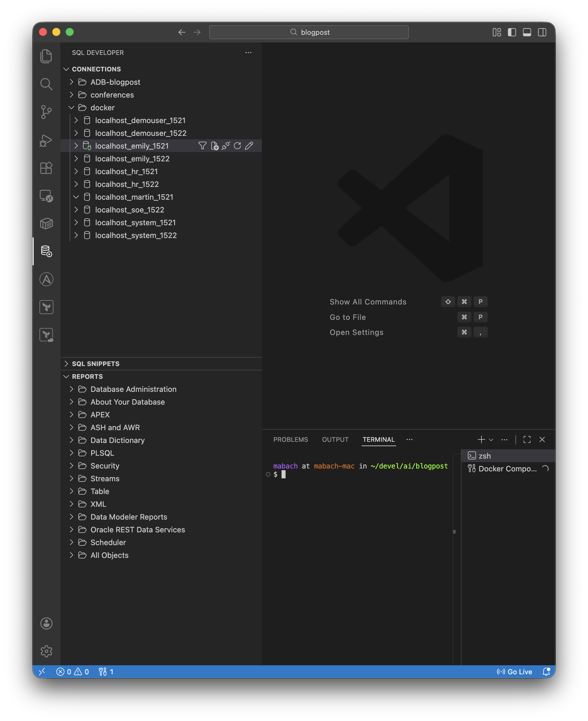Toggle the secondary side bar
Viewport: 588px width, 721px height.
click(542, 32)
